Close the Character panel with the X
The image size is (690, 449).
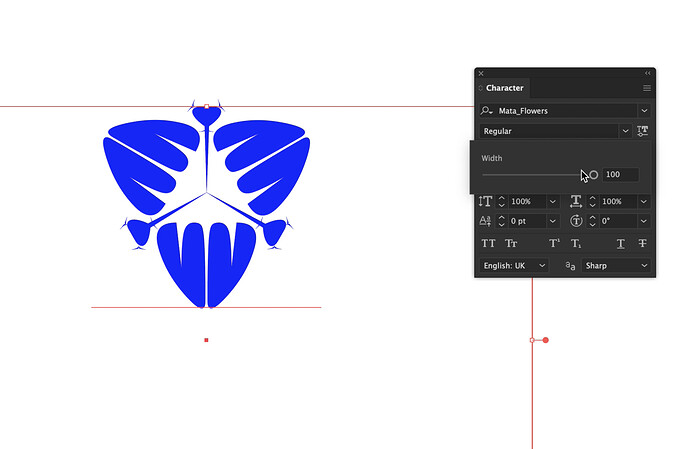click(481, 74)
